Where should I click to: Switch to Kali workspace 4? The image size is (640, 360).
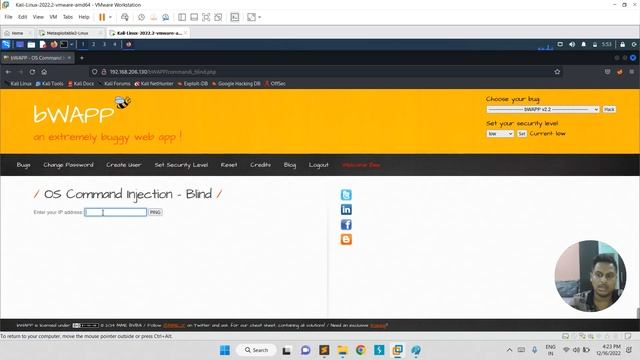click(115, 44)
